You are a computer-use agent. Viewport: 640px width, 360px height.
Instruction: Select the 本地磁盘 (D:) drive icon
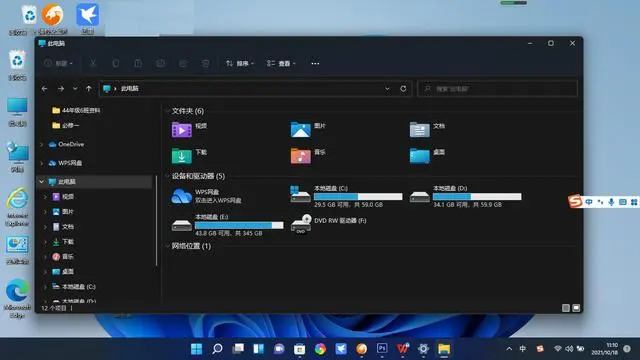coord(420,197)
